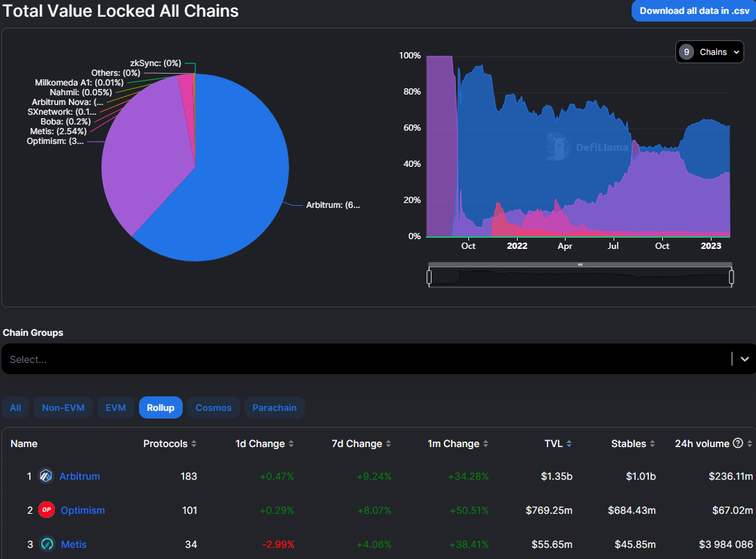Screen dimensions: 756x559
Task: Click the pink Metis pie slice
Action: pos(188,97)
